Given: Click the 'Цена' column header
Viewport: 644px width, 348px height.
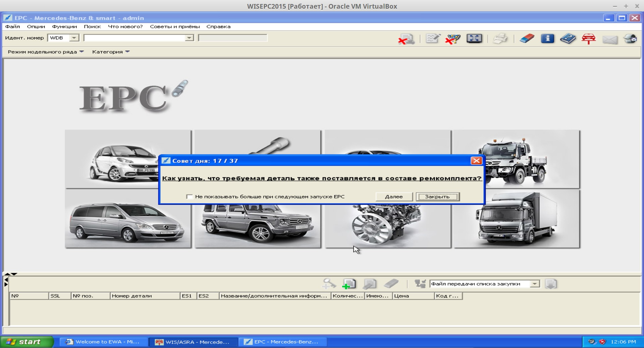Looking at the screenshot, I should [413, 296].
